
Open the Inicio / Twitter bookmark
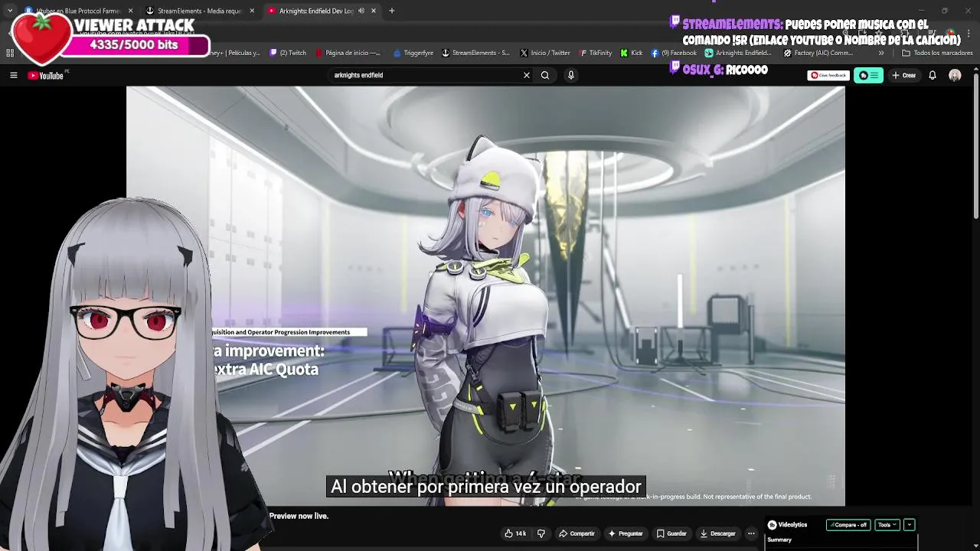click(x=544, y=53)
